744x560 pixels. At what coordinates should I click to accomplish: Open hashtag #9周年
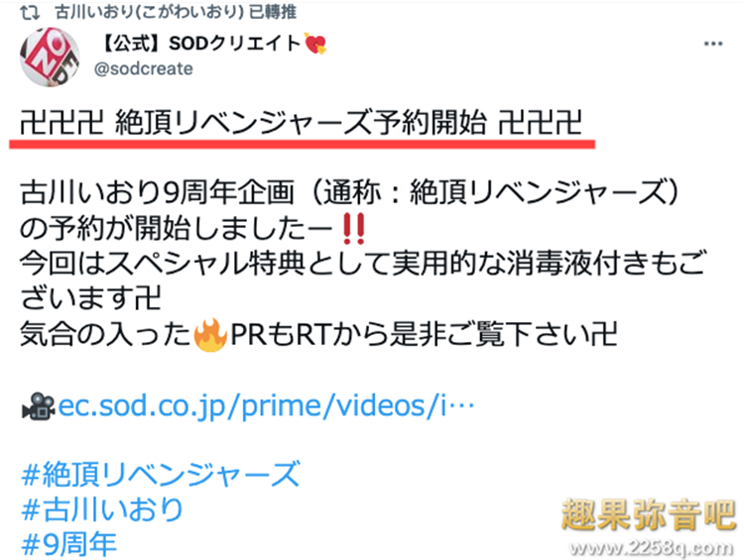pyautogui.click(x=69, y=544)
